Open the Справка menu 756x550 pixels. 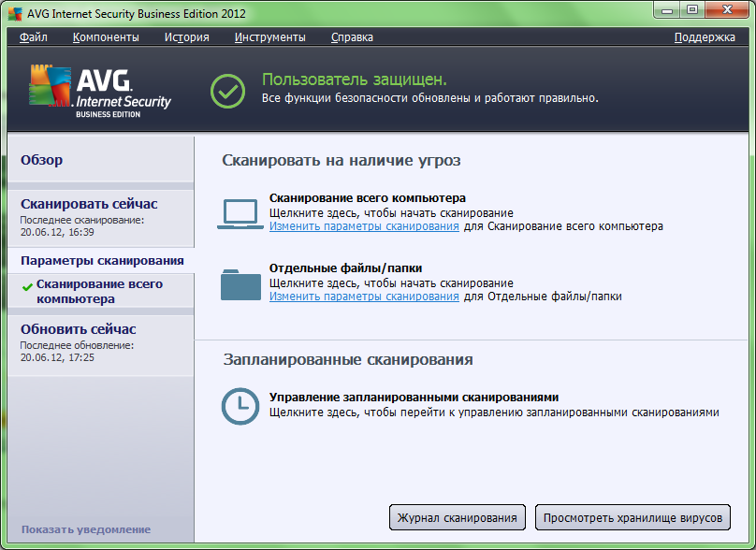click(352, 37)
